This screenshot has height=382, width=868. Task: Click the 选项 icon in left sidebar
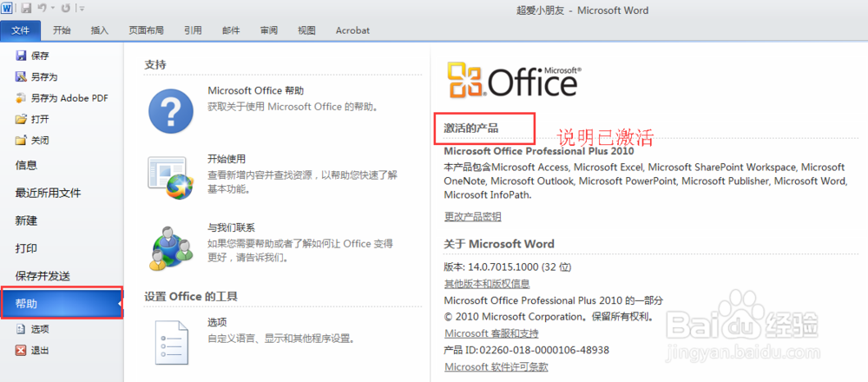coord(21,329)
